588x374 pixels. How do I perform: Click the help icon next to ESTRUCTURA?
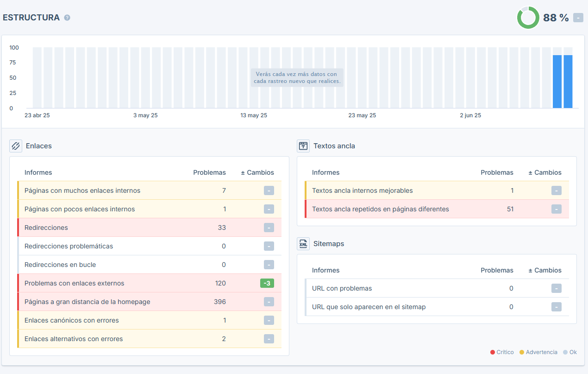(67, 18)
